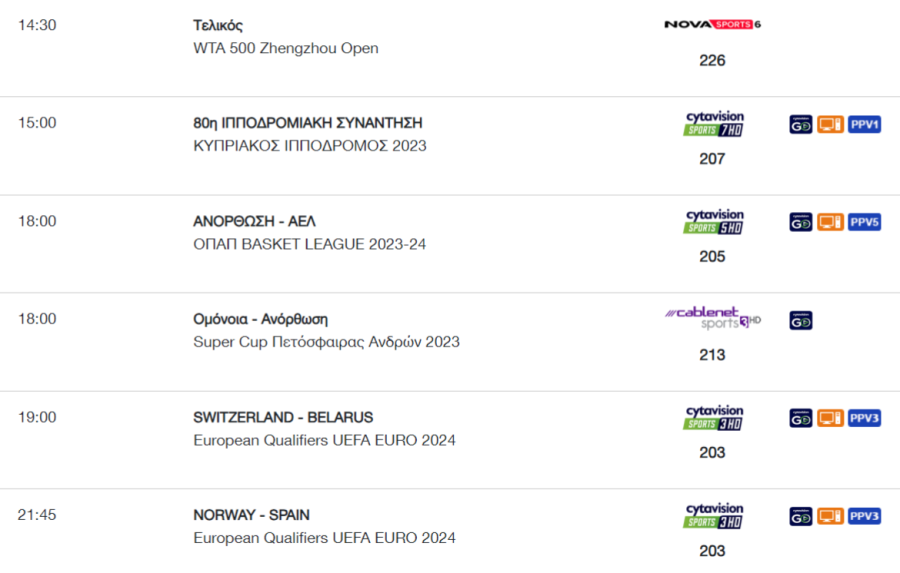This screenshot has height=573, width=900.
Task: Click the GO icon on the 15:00 horse racing row
Action: point(801,125)
